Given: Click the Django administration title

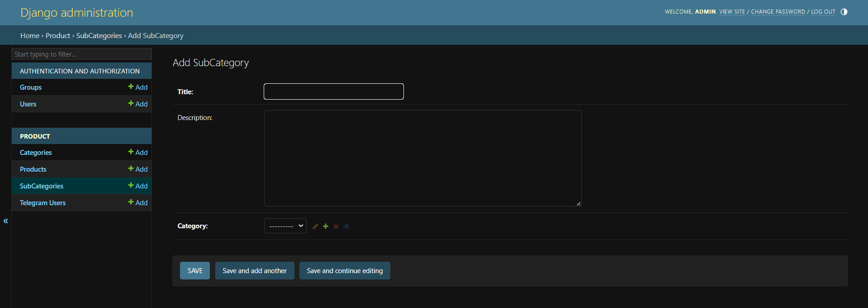Looking at the screenshot, I should click(77, 13).
